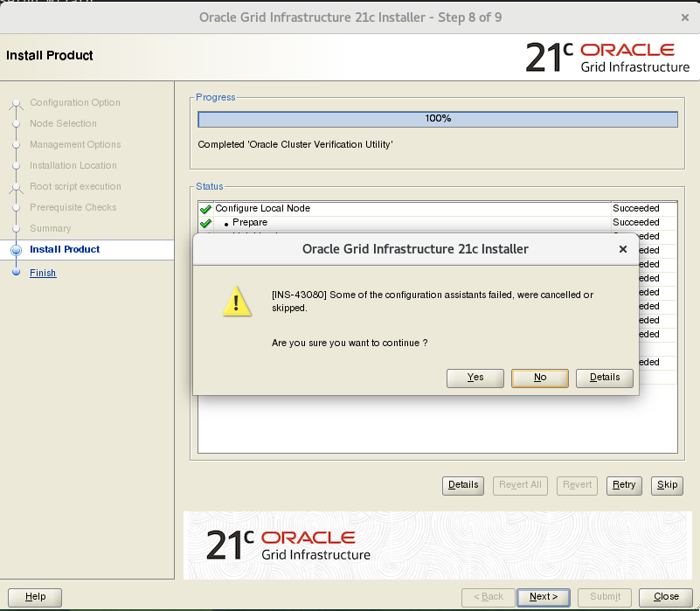Skip the current configuration step
This screenshot has height=611, width=700.
point(667,485)
